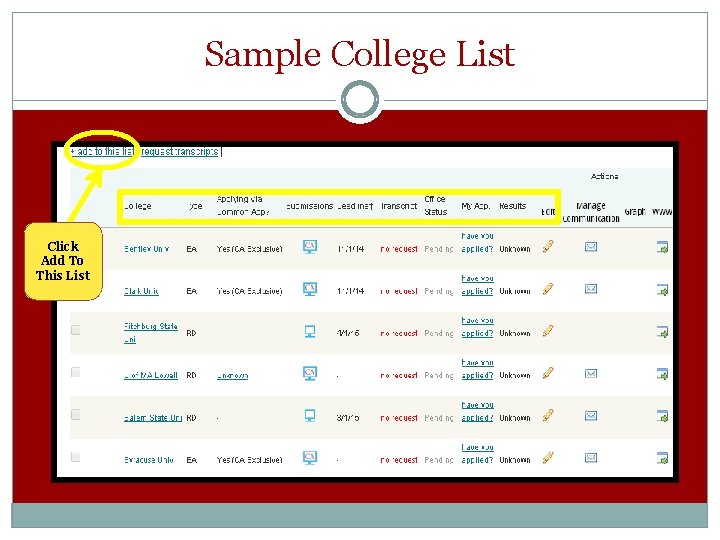This screenshot has height=540, width=720.
Task: Click Have you applied? in the Clark row
Action: point(477,285)
